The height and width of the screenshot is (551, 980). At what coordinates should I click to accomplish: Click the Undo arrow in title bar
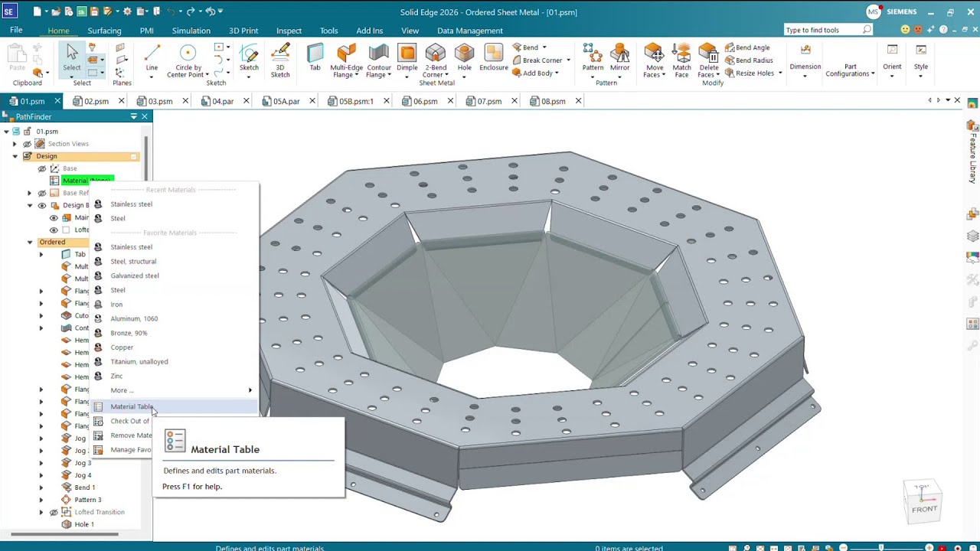click(173, 11)
